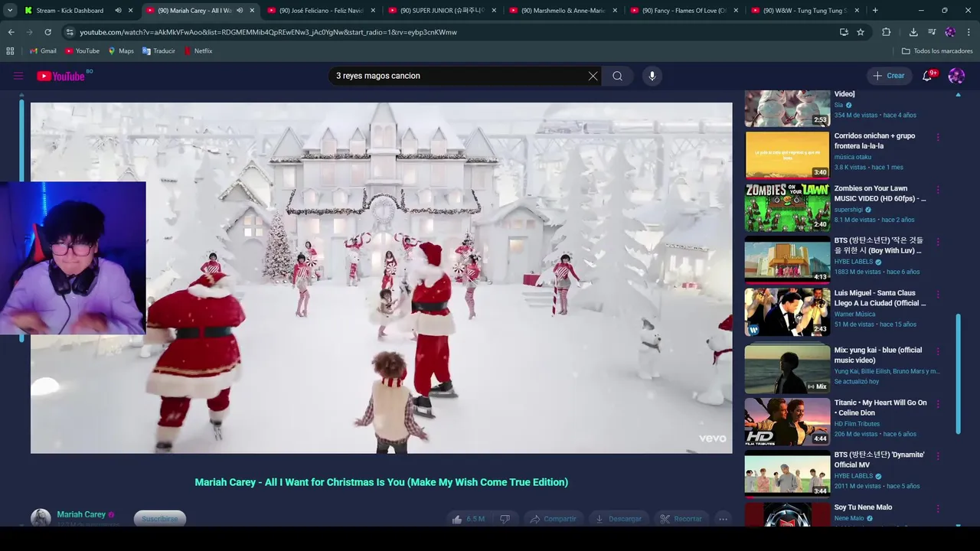980x551 pixels.
Task: Click the Descargar button
Action: tap(618, 519)
